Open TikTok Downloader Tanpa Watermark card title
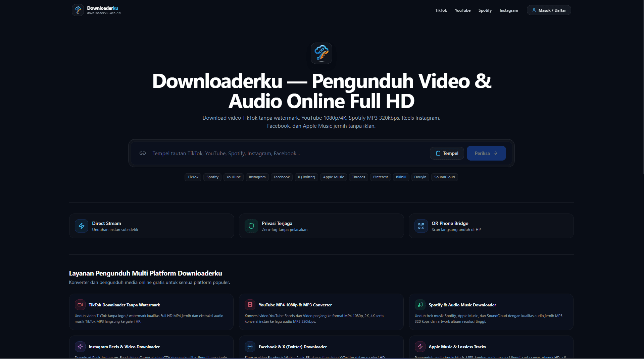 pyautogui.click(x=125, y=305)
